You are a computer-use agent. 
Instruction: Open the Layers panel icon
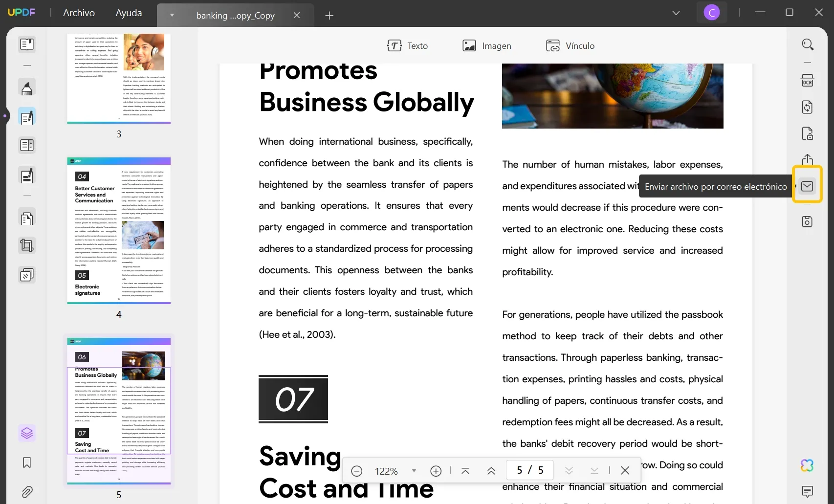(x=27, y=433)
